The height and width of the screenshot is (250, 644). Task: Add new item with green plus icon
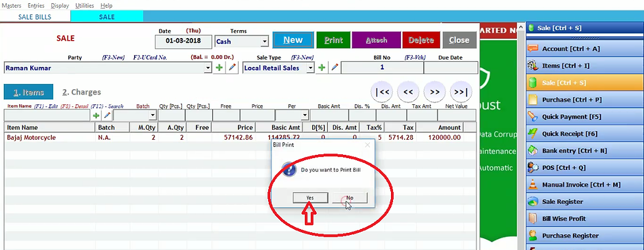coord(96,115)
